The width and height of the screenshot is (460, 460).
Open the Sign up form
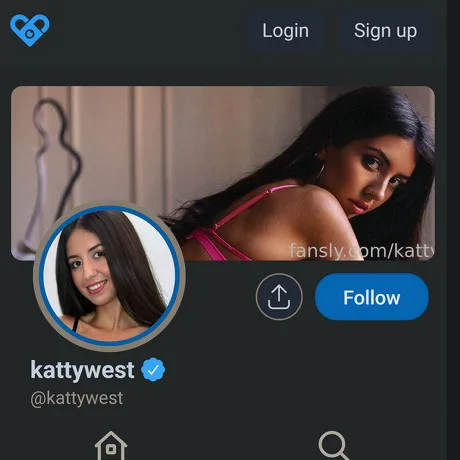coord(386,31)
